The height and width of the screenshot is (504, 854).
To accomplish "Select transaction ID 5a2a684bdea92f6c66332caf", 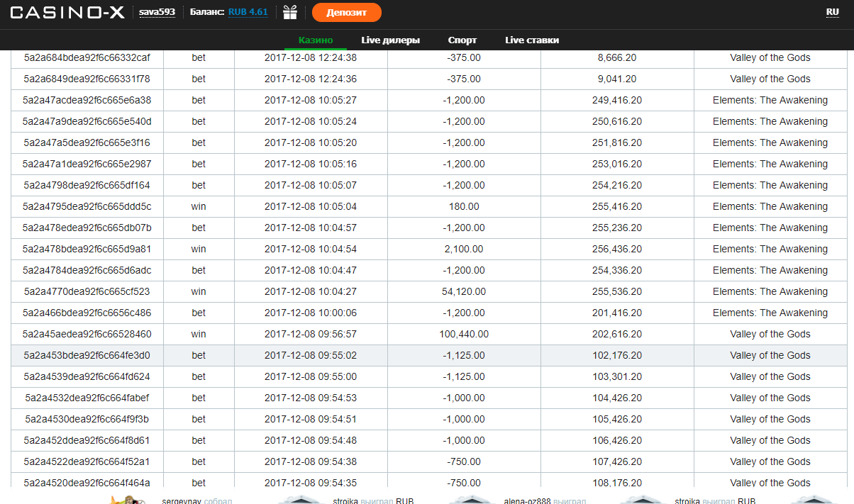I will tap(87, 57).
